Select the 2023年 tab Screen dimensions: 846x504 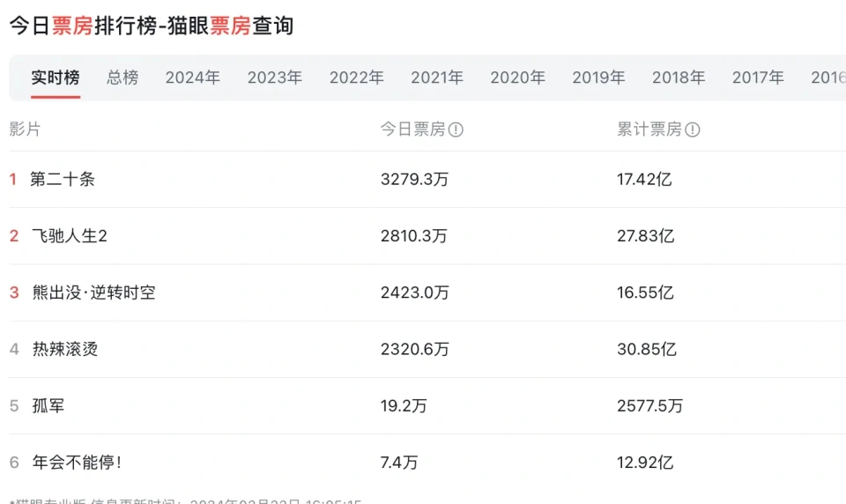pos(275,78)
